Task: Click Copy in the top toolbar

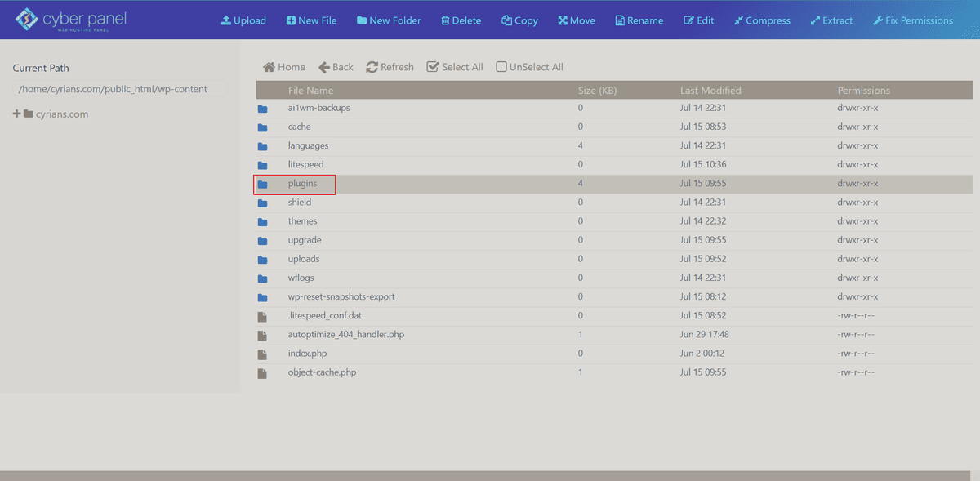Action: point(519,20)
